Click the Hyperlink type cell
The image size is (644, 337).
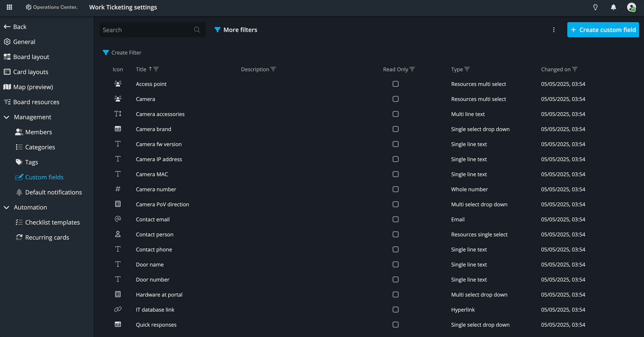[463, 310]
